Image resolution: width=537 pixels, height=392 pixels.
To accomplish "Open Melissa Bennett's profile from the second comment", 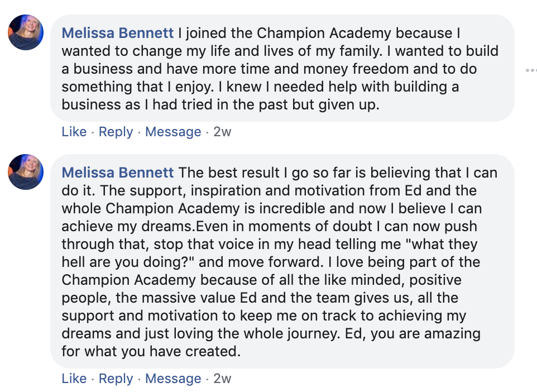I will coord(118,173).
